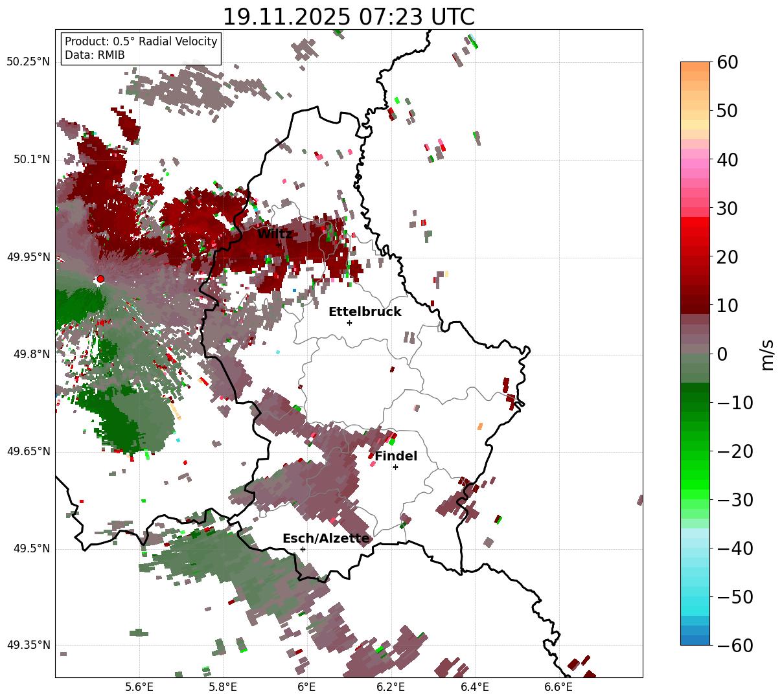Click the Product: 0.5° Radial Velocity text
Image resolution: width=782 pixels, height=700 pixels.
point(141,41)
